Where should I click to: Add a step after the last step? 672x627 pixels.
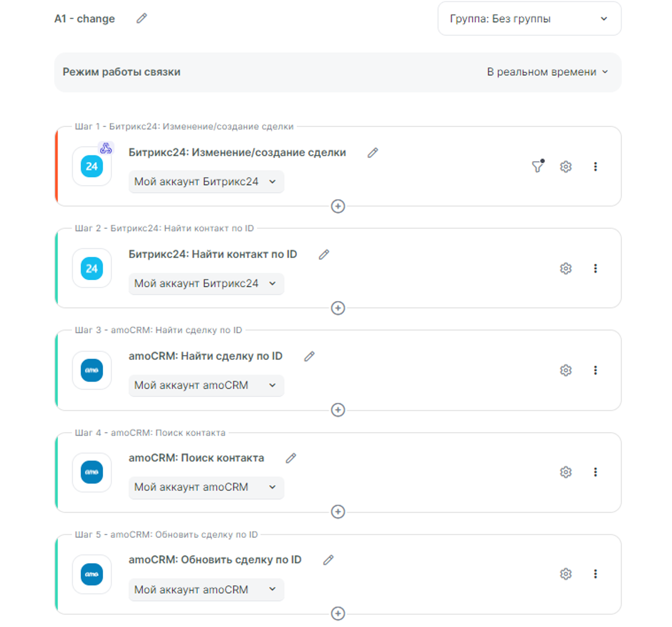point(338,614)
